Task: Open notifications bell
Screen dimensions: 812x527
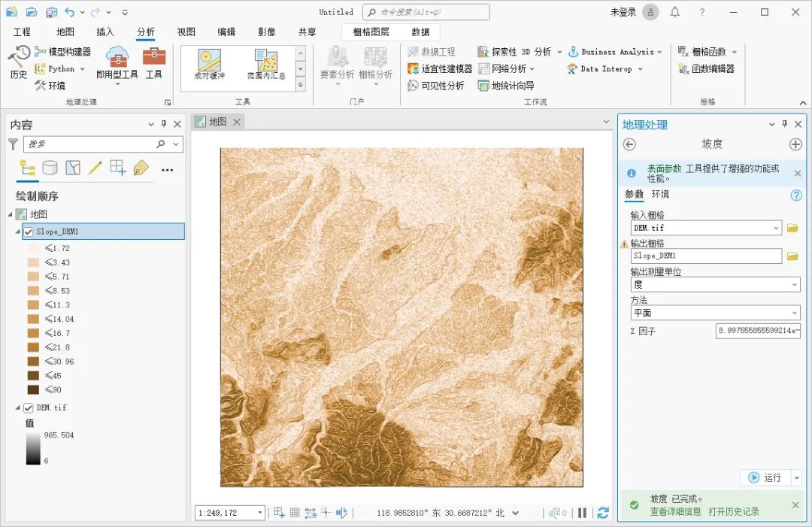Action: (x=674, y=12)
